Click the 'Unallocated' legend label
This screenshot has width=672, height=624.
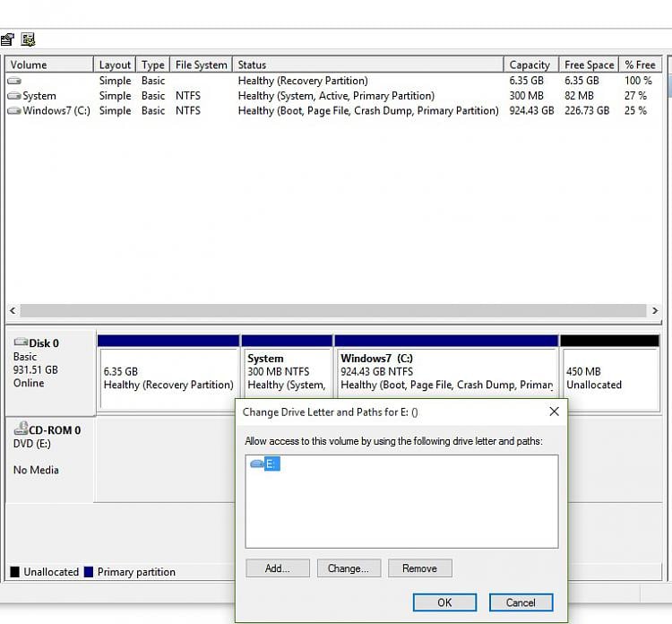point(51,572)
